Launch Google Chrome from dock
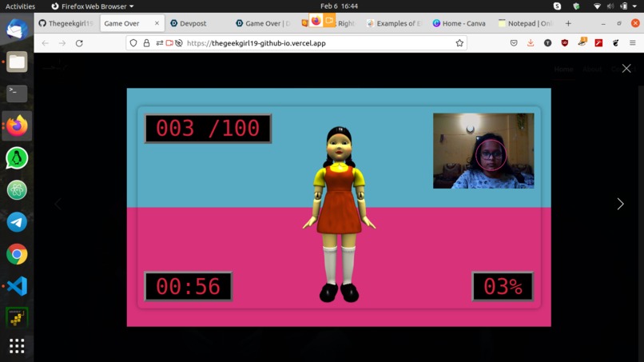 tap(17, 254)
